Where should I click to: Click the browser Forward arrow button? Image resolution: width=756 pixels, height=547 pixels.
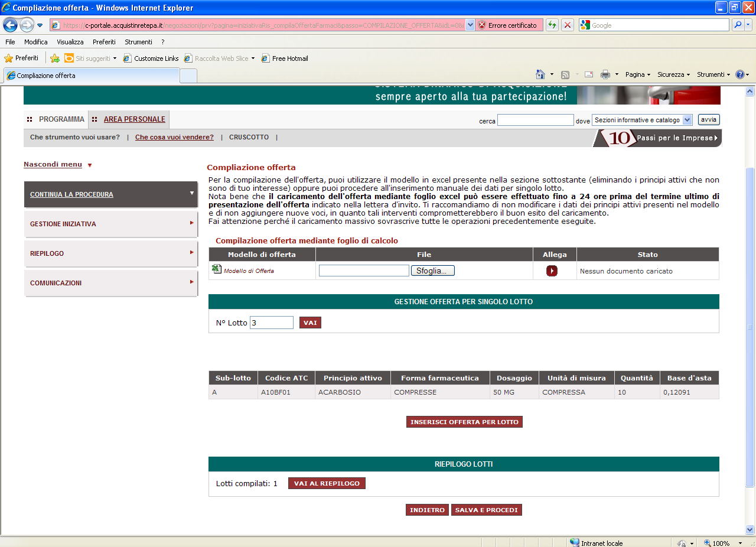pyautogui.click(x=27, y=25)
